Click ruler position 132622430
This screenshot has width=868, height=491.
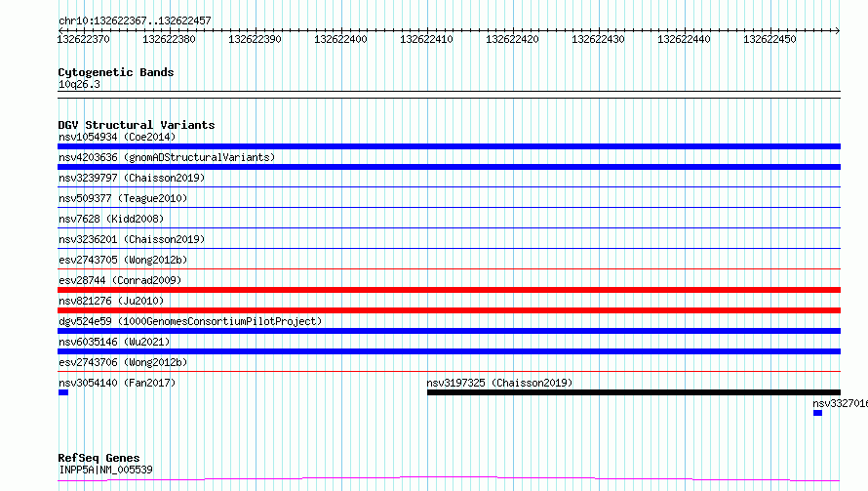click(x=598, y=39)
